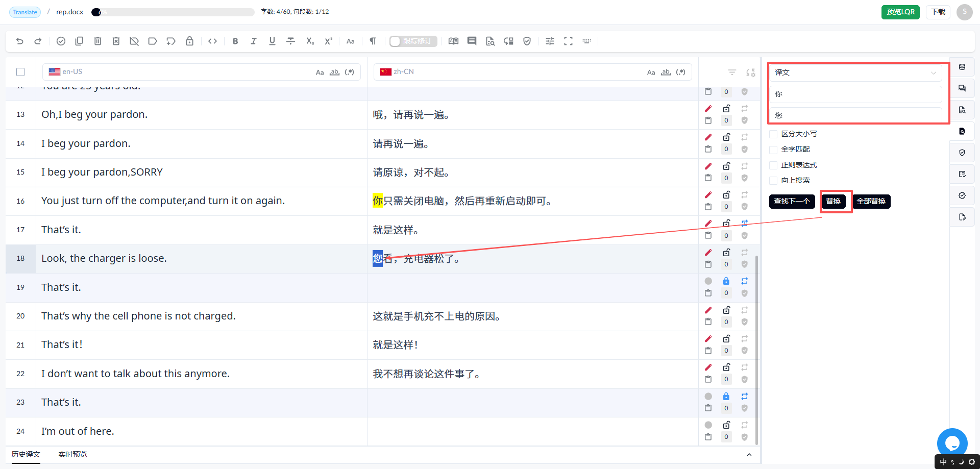Switch to 历史译文 tab
This screenshot has height=469, width=980.
click(x=26, y=454)
